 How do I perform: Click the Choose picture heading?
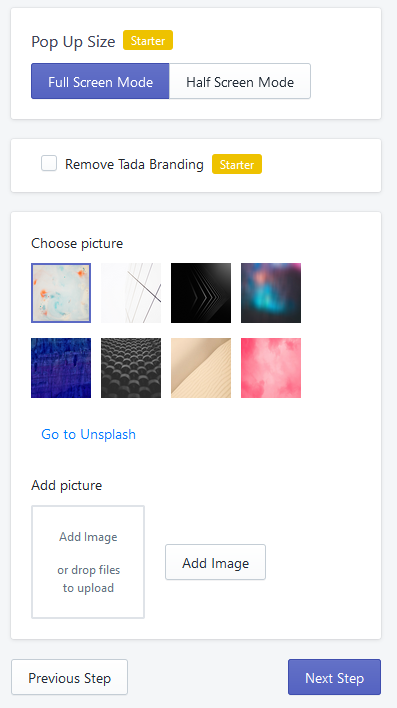77,243
